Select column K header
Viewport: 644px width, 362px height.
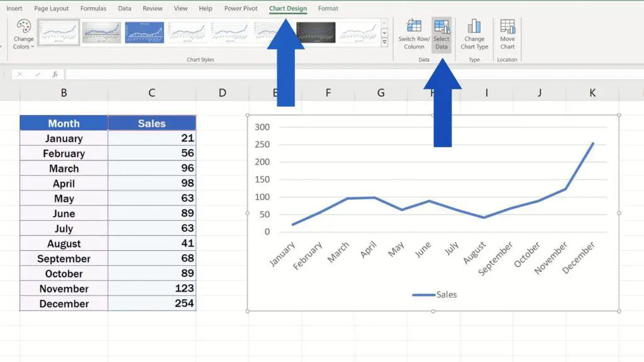(x=592, y=93)
